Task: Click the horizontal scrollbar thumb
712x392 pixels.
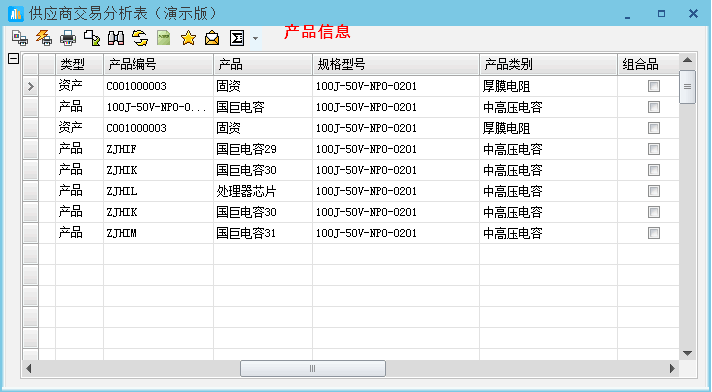Action: 313,368
